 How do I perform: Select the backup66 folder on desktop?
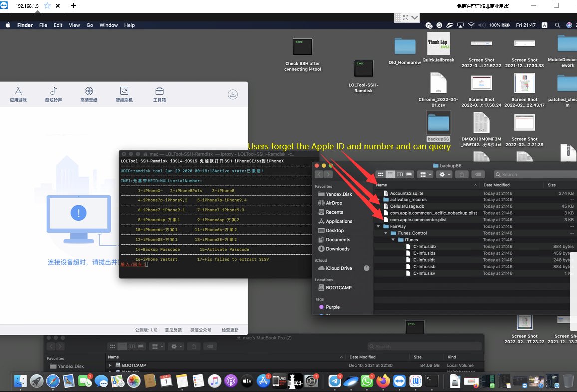pos(438,127)
